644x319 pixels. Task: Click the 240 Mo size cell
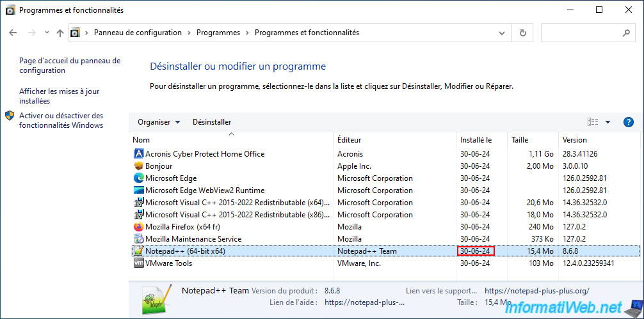click(x=541, y=227)
